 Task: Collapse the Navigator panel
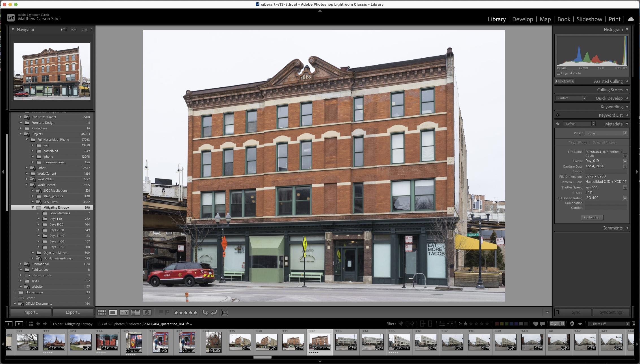(x=13, y=29)
